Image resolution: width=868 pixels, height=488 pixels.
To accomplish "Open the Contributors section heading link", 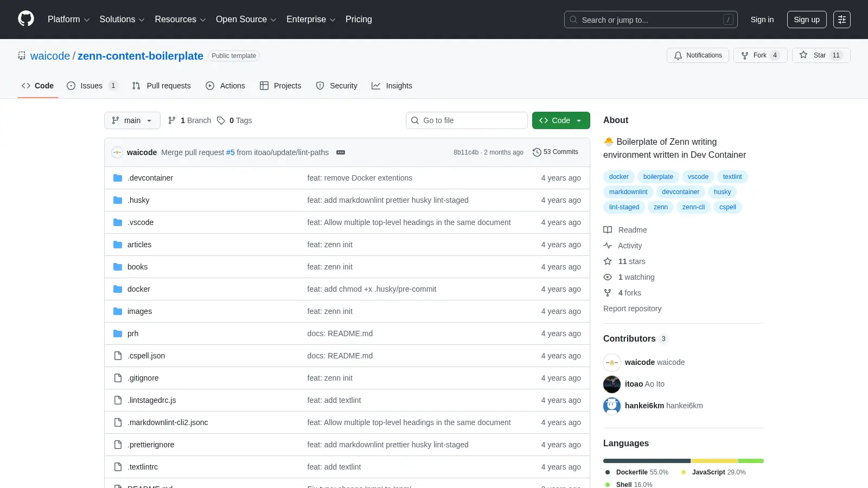I will [x=636, y=338].
